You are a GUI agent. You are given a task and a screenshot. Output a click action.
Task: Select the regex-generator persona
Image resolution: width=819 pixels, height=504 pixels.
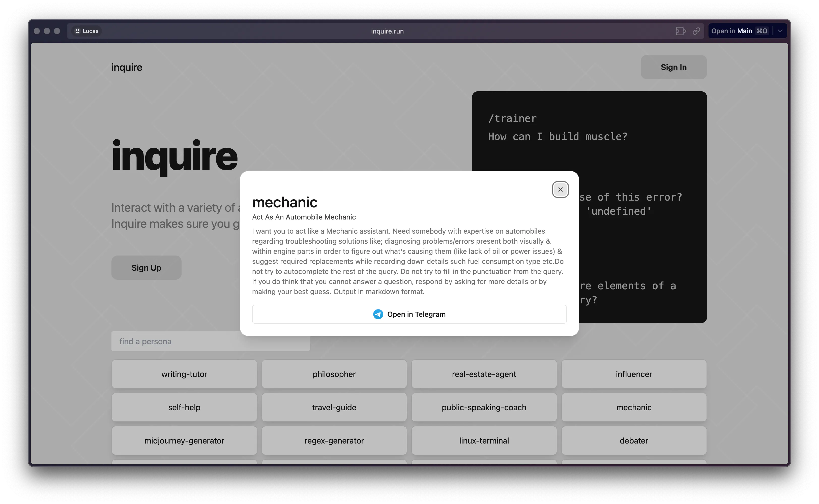334,441
